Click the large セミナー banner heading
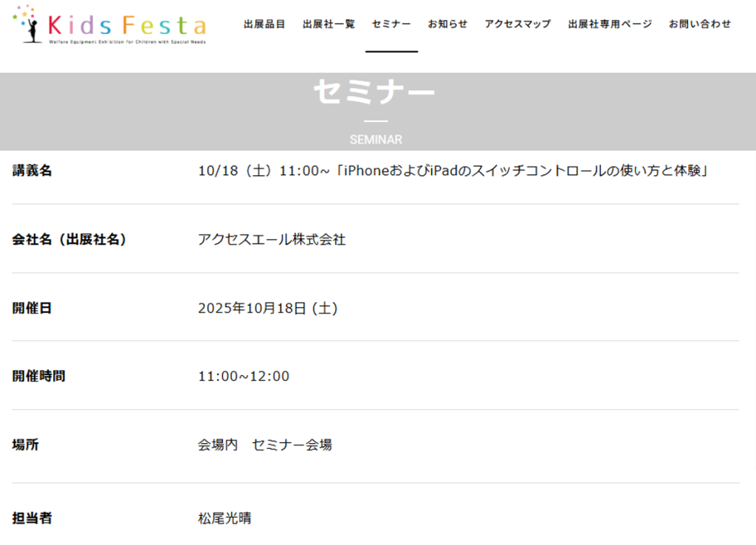This screenshot has height=545, width=756. (374, 93)
